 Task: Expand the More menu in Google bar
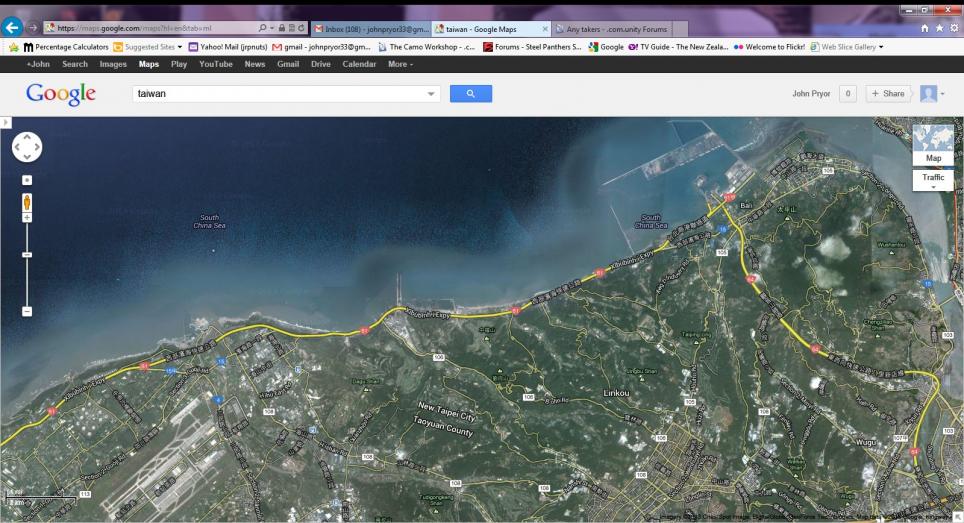tap(400, 64)
